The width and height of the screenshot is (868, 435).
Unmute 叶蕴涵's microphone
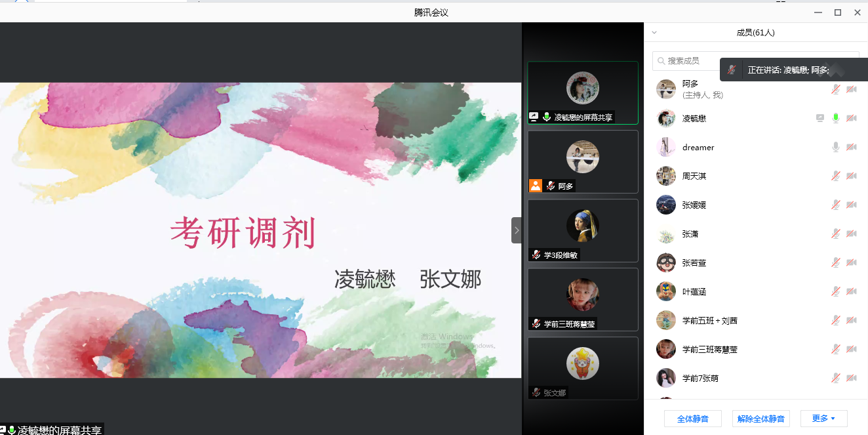pyautogui.click(x=835, y=291)
